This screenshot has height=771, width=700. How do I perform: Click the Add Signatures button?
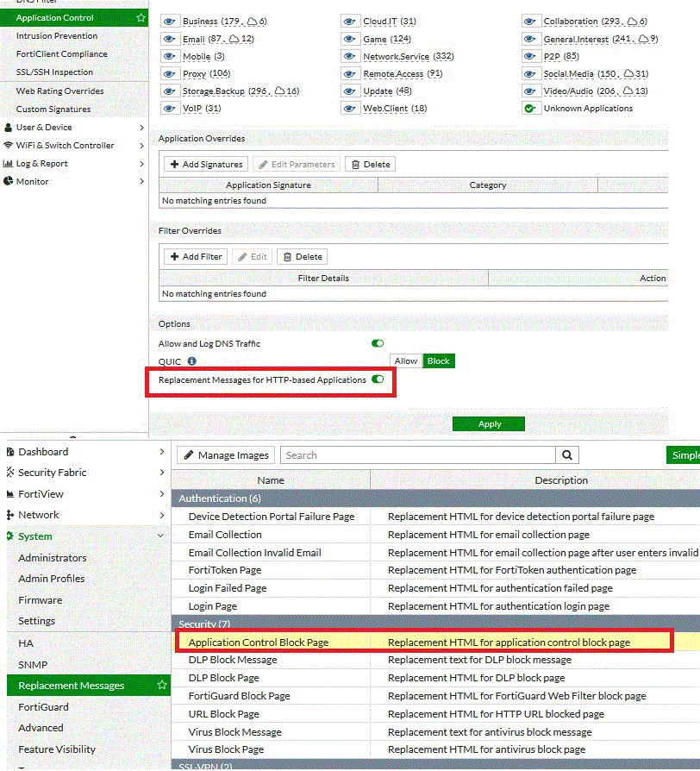click(x=206, y=164)
